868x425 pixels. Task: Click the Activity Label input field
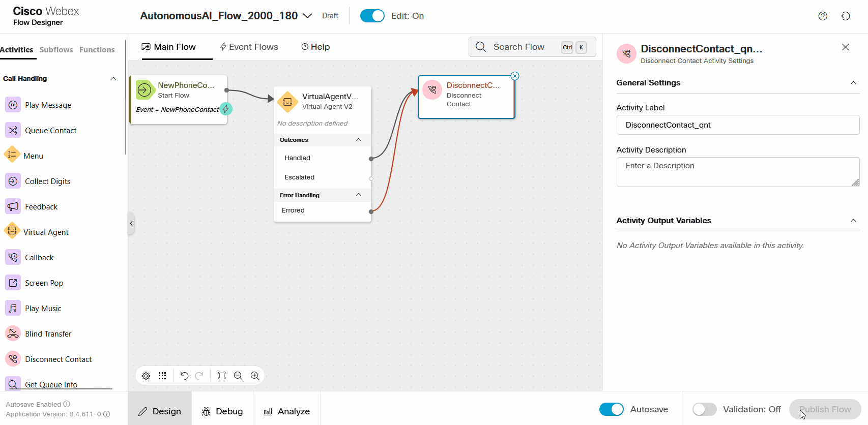click(x=737, y=125)
